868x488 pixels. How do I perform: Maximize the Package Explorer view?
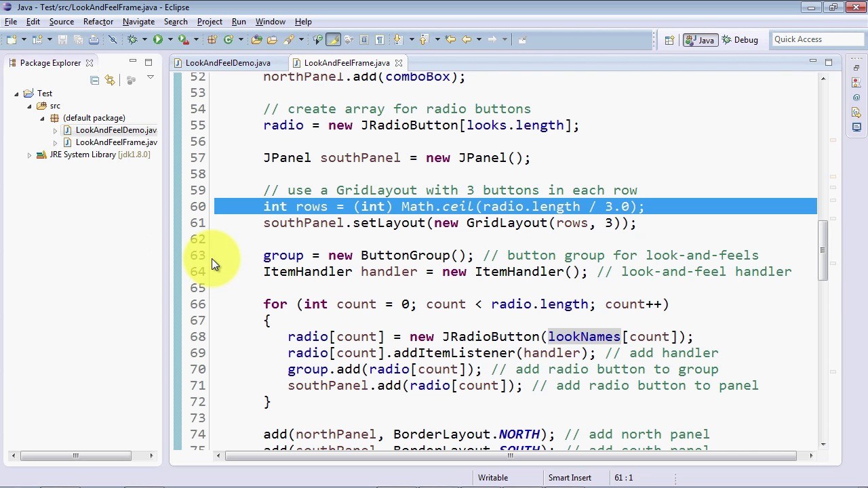149,62
